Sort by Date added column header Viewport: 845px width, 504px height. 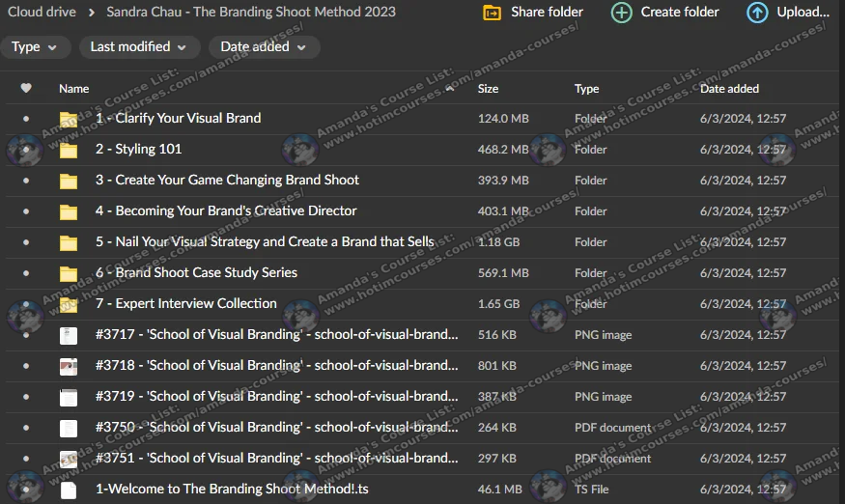point(729,88)
